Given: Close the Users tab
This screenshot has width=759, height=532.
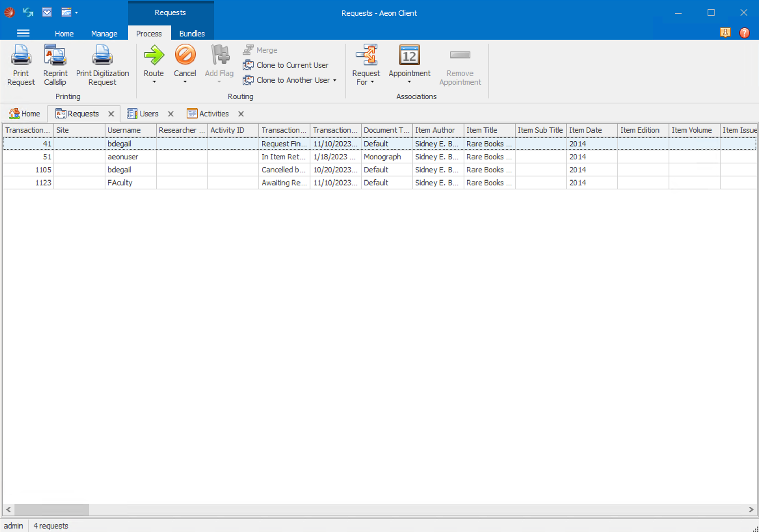Looking at the screenshot, I should (x=171, y=114).
